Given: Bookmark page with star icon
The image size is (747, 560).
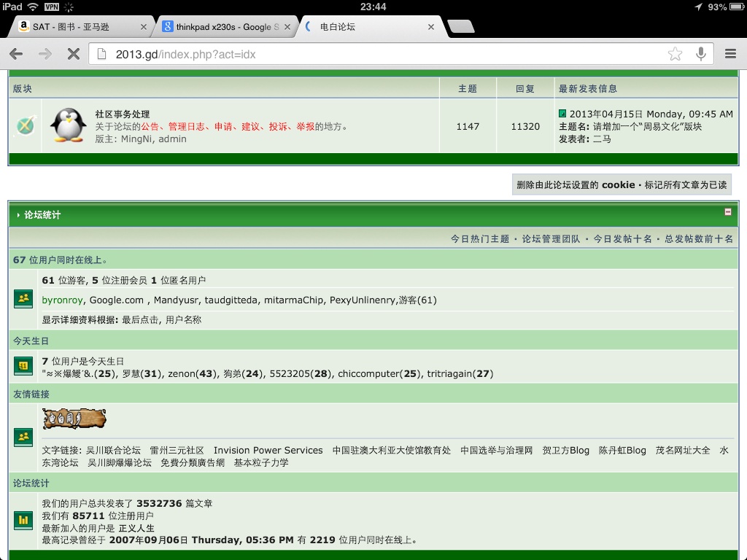Looking at the screenshot, I should [675, 54].
